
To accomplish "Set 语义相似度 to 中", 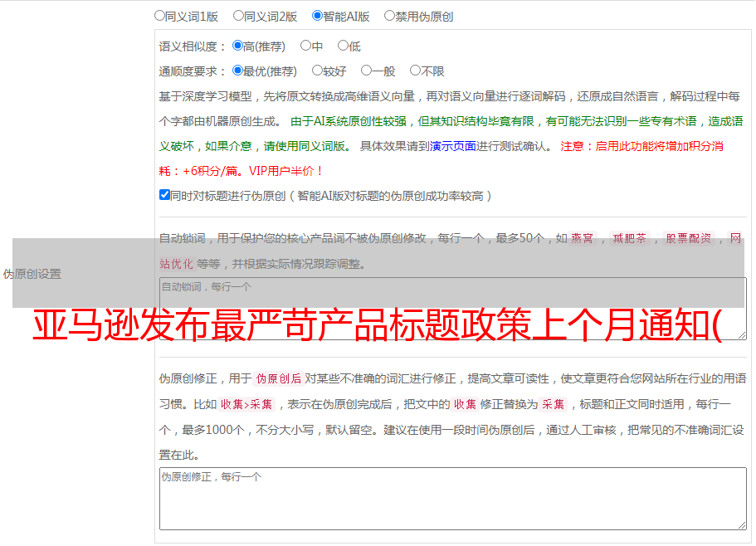I will click(305, 46).
